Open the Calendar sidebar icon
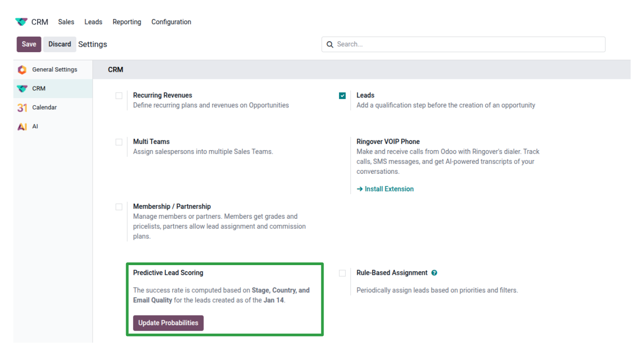 point(22,107)
